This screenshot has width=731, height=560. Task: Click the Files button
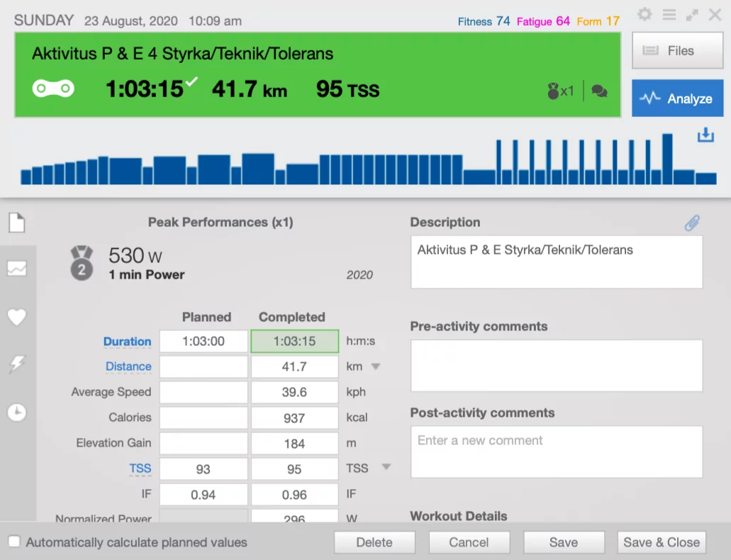click(677, 50)
